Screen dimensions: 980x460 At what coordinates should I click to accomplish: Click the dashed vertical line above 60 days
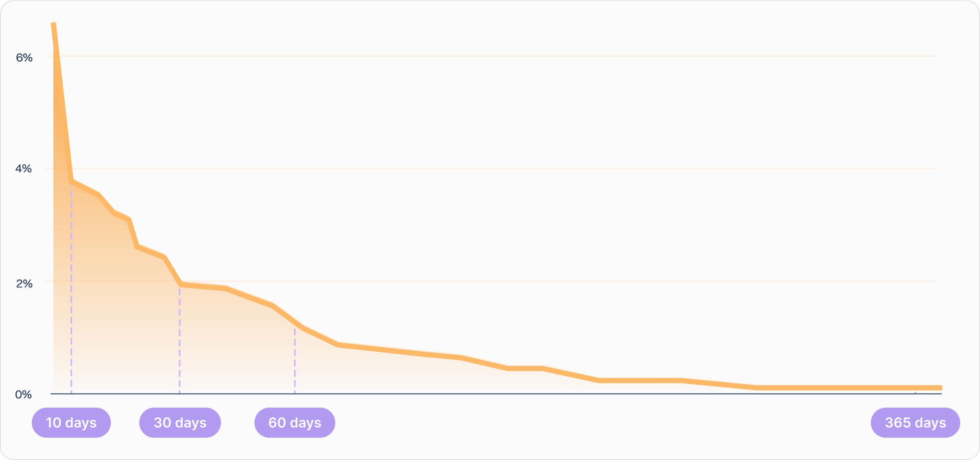pos(294,363)
